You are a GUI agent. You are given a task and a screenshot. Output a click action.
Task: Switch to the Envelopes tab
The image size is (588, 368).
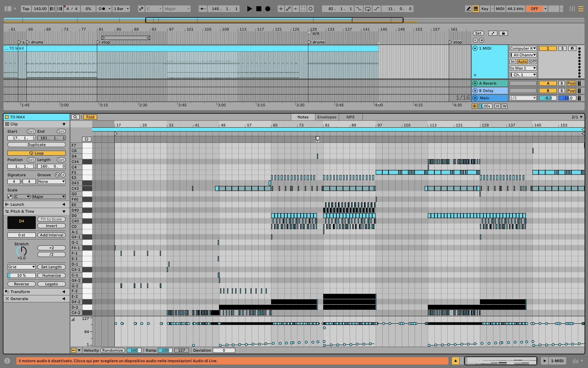pyautogui.click(x=327, y=117)
